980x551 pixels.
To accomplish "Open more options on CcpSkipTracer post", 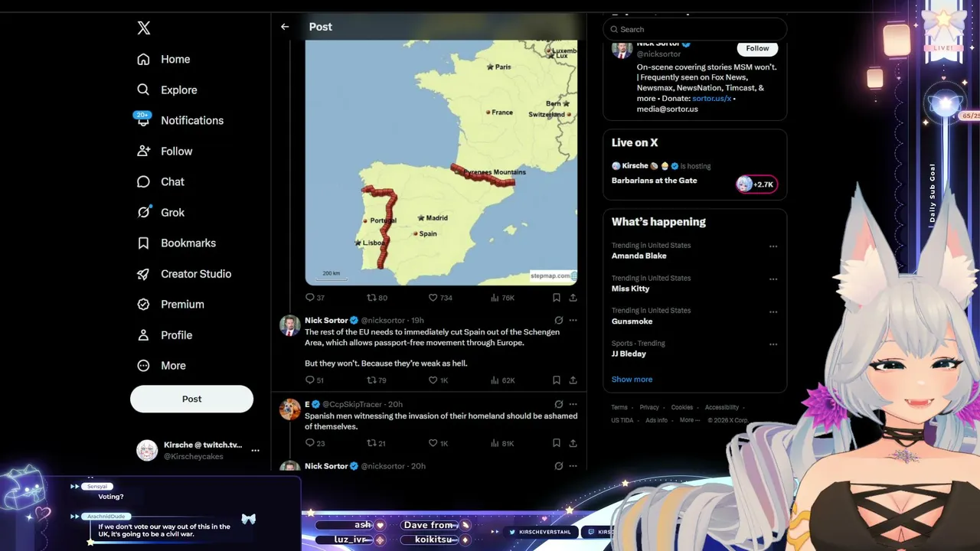I will 573,404.
